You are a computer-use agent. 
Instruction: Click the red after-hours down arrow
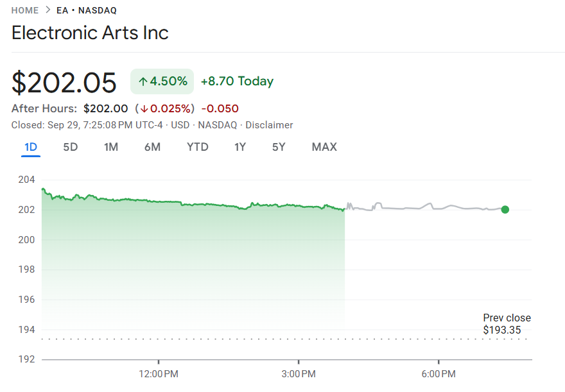tap(144, 109)
